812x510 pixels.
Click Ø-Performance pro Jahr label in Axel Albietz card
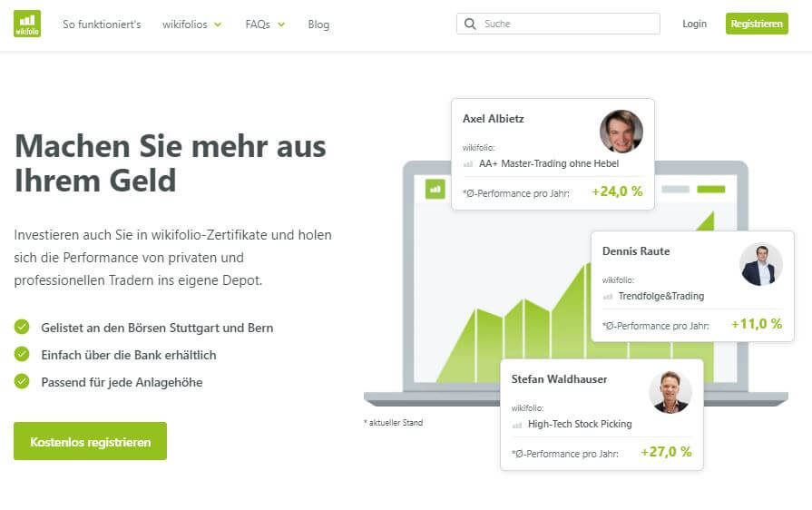tap(516, 193)
